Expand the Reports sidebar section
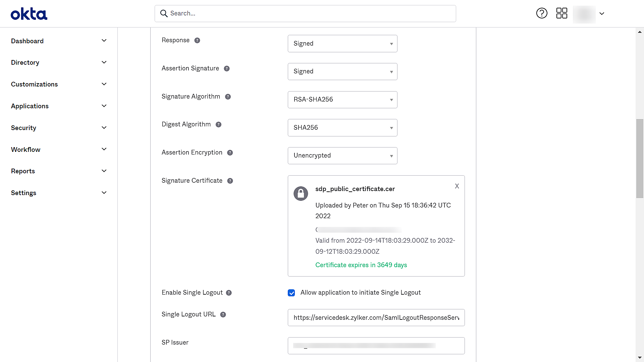This screenshot has height=362, width=644. pos(59,171)
